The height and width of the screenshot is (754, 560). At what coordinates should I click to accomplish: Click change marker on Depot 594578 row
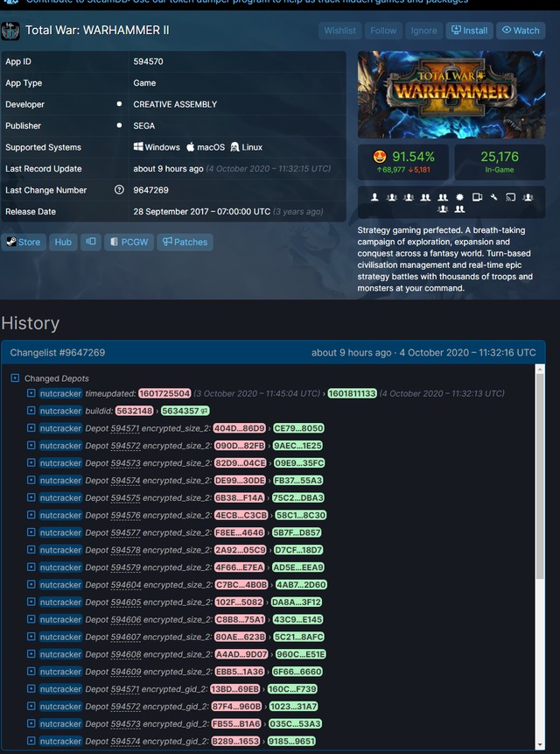pyautogui.click(x=31, y=550)
